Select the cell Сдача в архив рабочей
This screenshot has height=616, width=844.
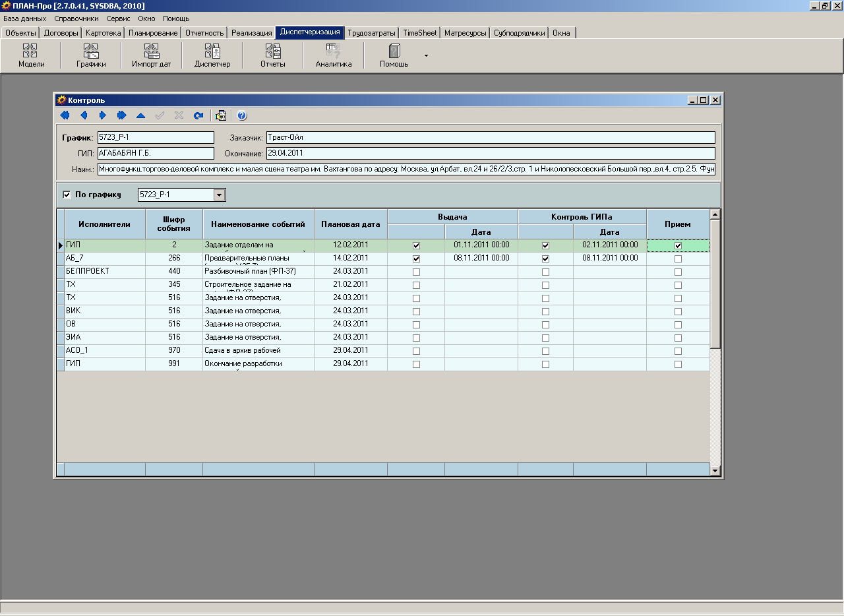coord(258,351)
